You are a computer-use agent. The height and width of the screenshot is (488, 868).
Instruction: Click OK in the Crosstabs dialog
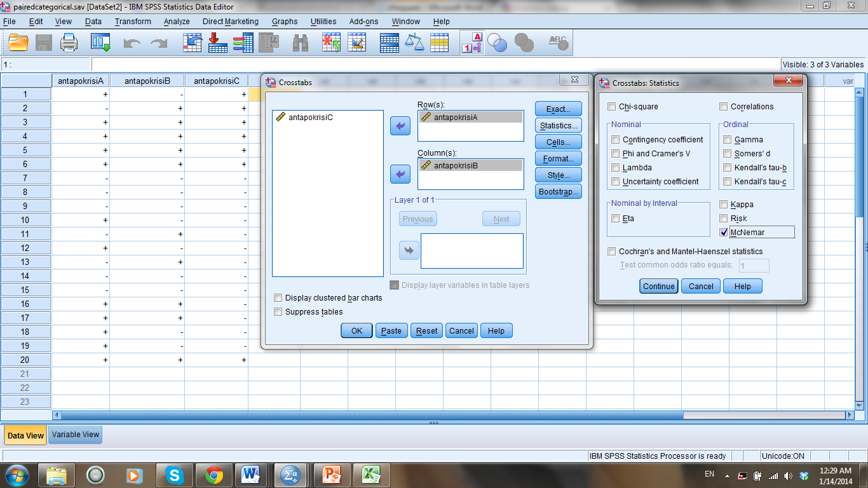click(357, 331)
